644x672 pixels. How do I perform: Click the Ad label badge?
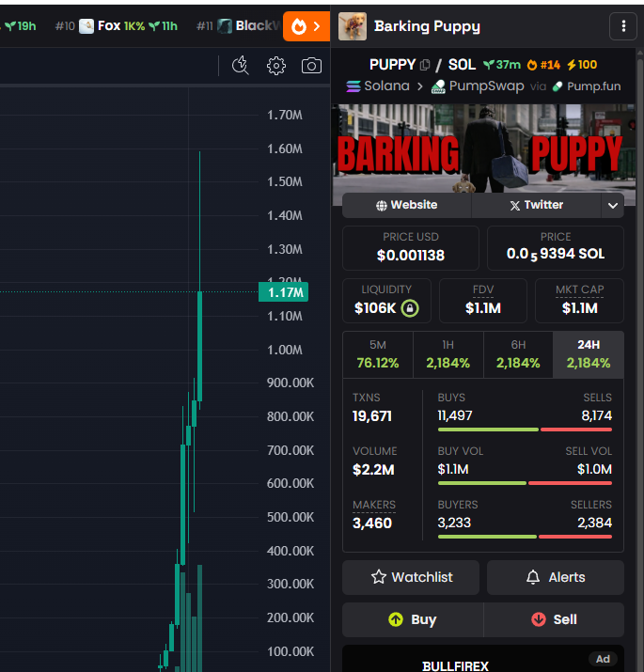(603, 659)
